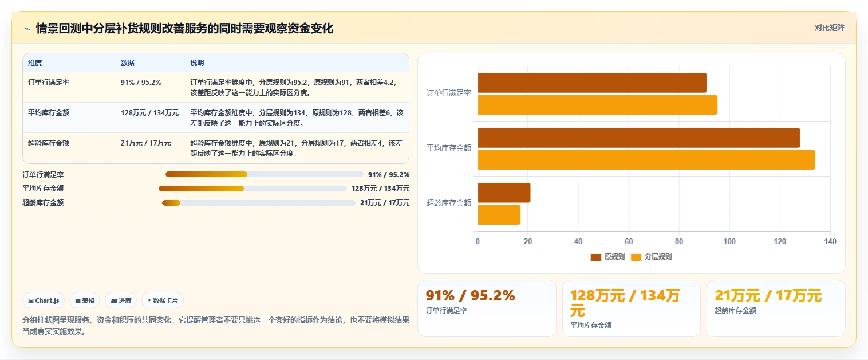Click the 原规则 bar for 订单行满足率

[592, 83]
